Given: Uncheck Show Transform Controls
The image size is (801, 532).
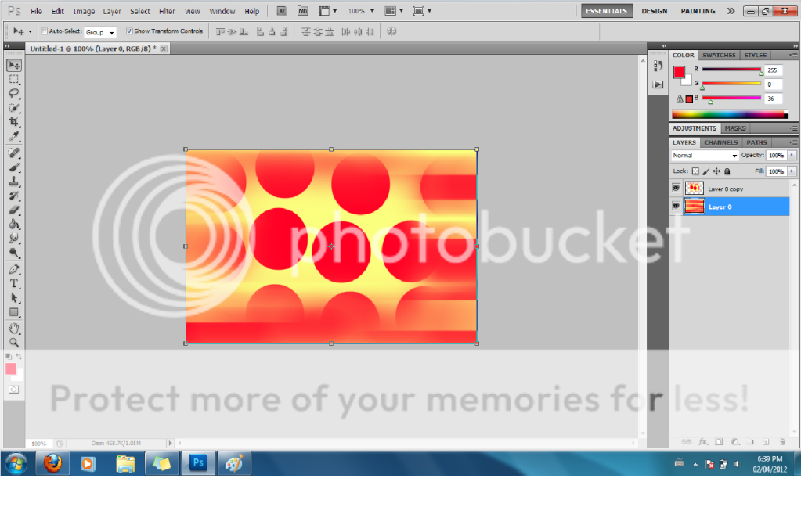Looking at the screenshot, I should tap(129, 31).
